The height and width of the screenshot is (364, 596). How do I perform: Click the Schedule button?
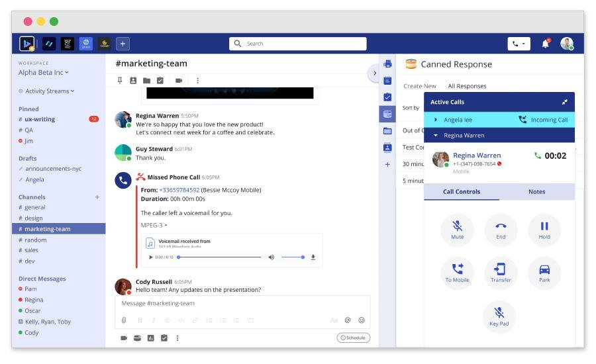353,338
